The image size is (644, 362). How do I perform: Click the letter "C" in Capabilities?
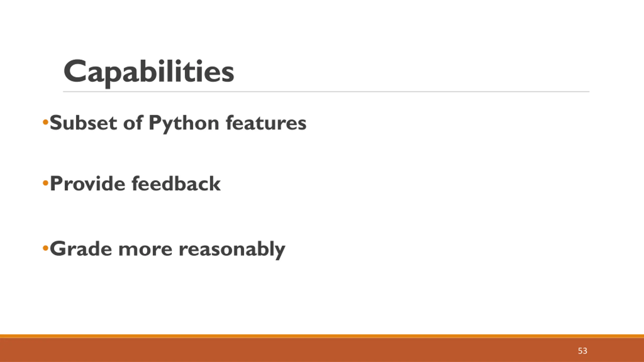(74, 71)
